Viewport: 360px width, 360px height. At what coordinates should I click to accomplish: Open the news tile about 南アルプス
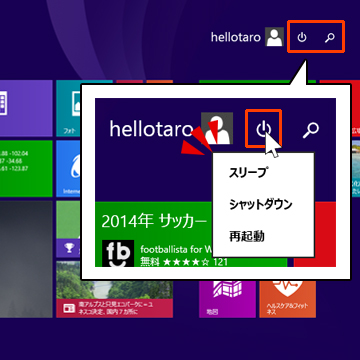click(114, 290)
